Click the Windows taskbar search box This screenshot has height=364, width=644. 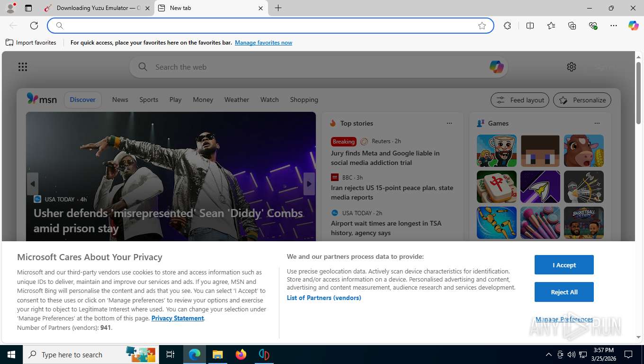90,355
